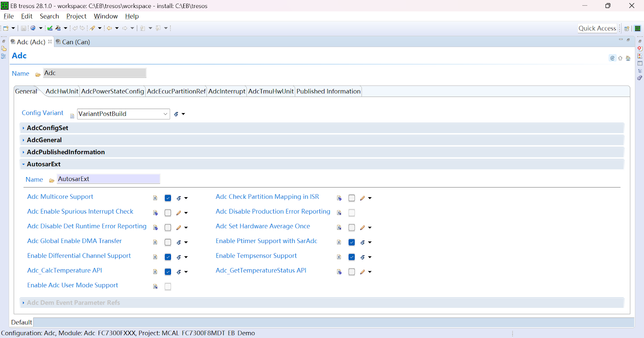The width and height of the screenshot is (644, 338).
Task: Click the highlighter marker toolbar icon
Action: click(x=93, y=28)
